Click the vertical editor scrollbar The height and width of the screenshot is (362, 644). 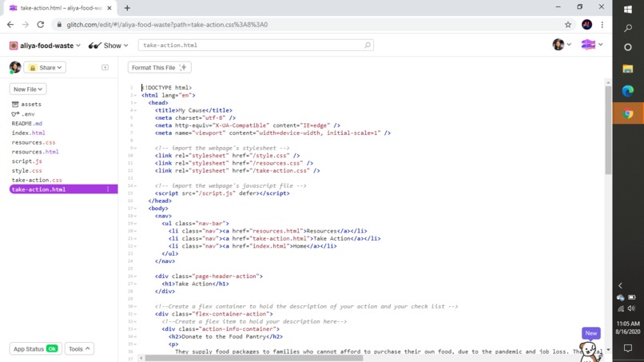click(x=608, y=129)
